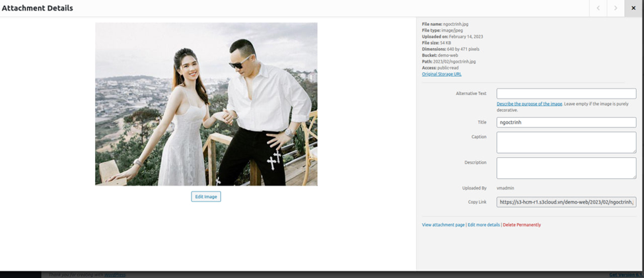Go to the previous attachment arrow
This screenshot has width=644, height=278.
tap(598, 8)
